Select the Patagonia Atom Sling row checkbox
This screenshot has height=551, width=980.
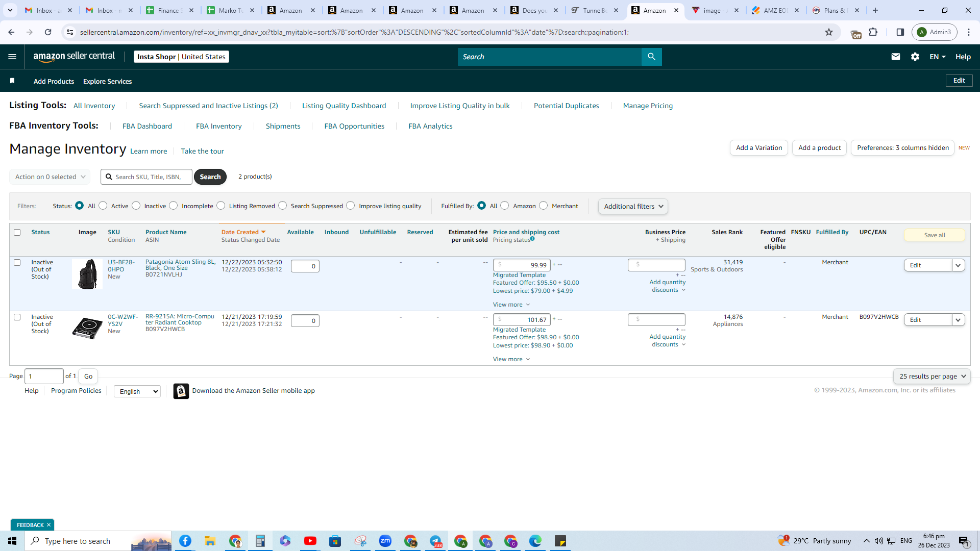pos(17,263)
